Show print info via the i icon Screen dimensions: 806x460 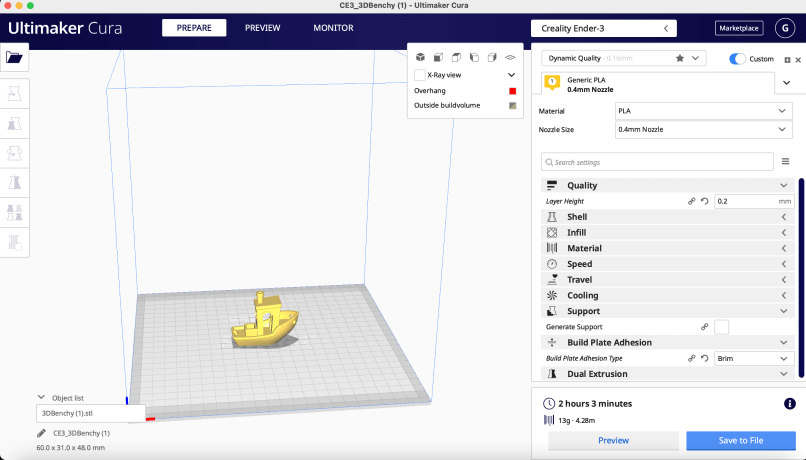790,404
